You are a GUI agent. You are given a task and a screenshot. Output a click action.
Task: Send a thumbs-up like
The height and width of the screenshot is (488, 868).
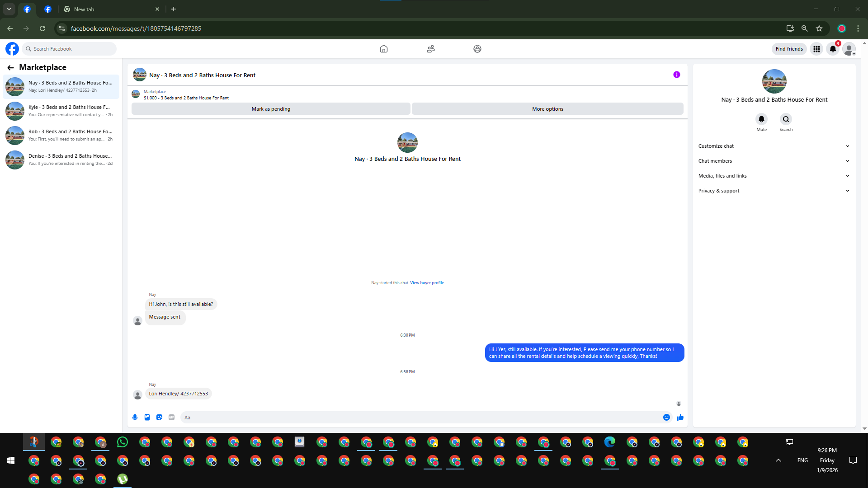coord(680,418)
